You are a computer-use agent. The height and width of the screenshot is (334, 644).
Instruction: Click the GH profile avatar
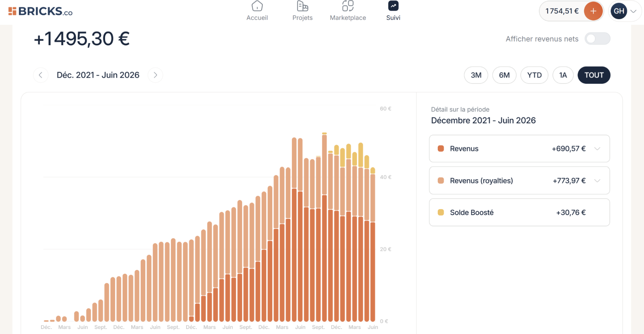pos(619,11)
